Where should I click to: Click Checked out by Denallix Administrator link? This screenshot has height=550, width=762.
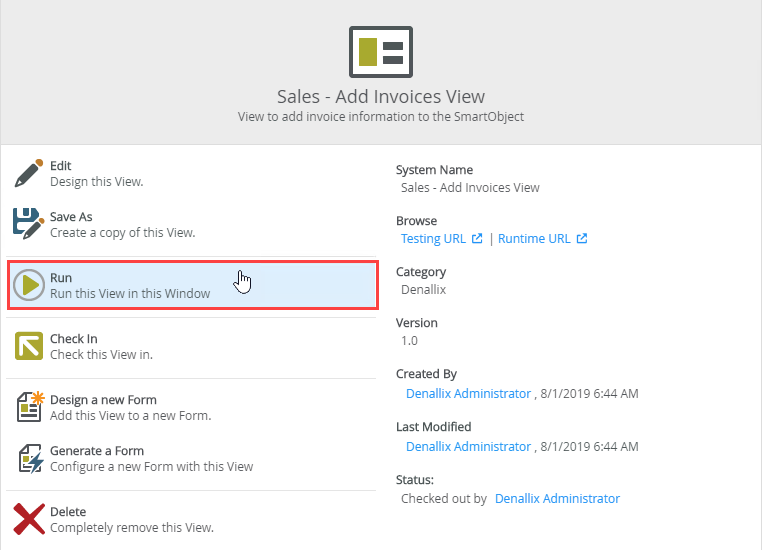[557, 498]
